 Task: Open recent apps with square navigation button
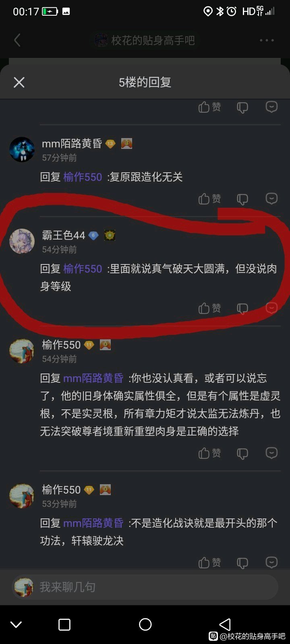point(64,624)
